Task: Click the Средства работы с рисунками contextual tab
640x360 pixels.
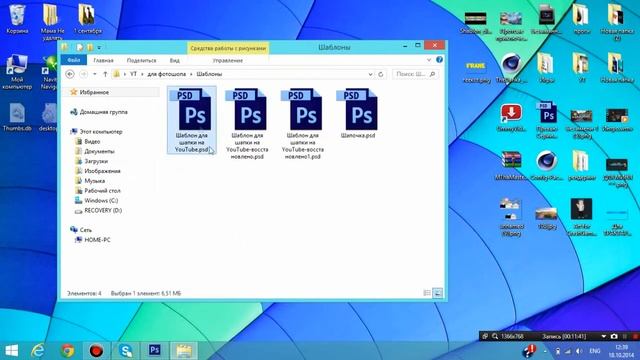Action: tap(228, 48)
